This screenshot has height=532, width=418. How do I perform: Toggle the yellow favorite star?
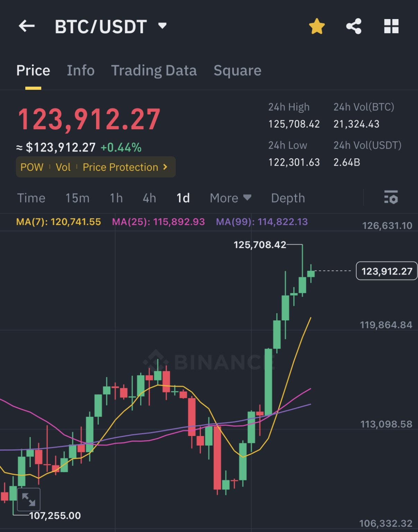click(317, 26)
